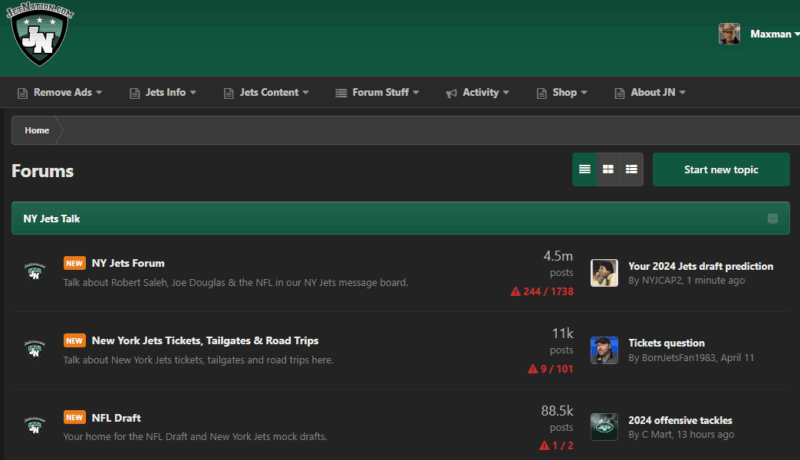Go to Home breadcrumb
Screen dimensions: 800x460
click(x=37, y=131)
